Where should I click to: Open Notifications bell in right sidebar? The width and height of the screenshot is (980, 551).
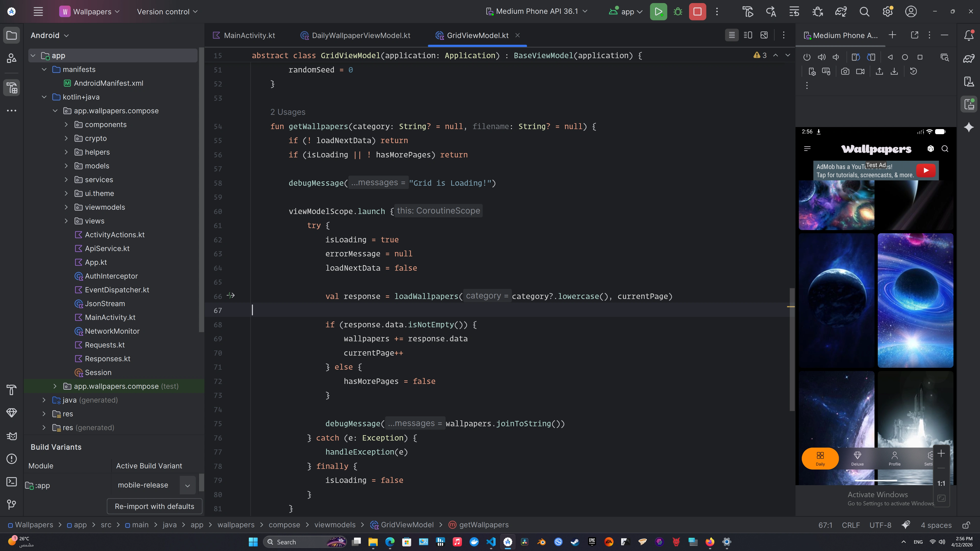coord(969,35)
